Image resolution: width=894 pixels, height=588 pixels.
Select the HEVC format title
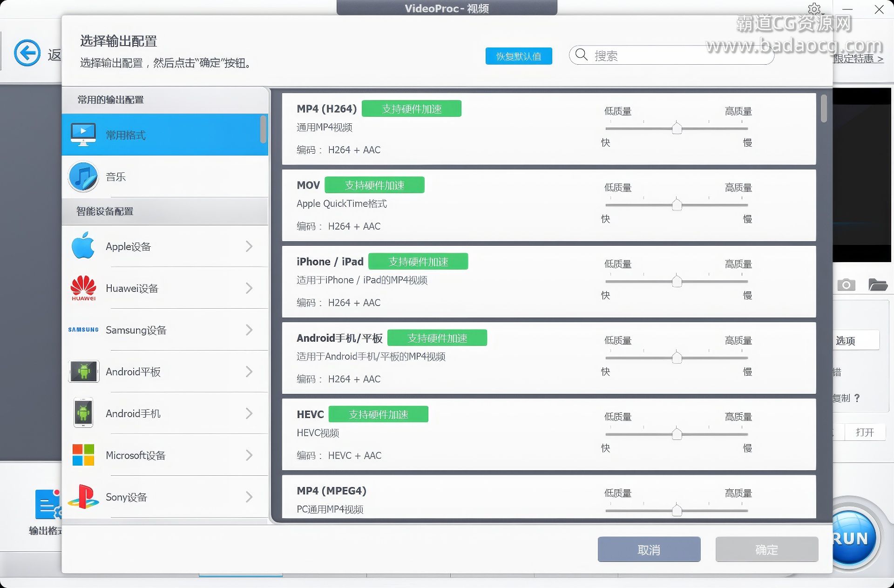(x=310, y=414)
